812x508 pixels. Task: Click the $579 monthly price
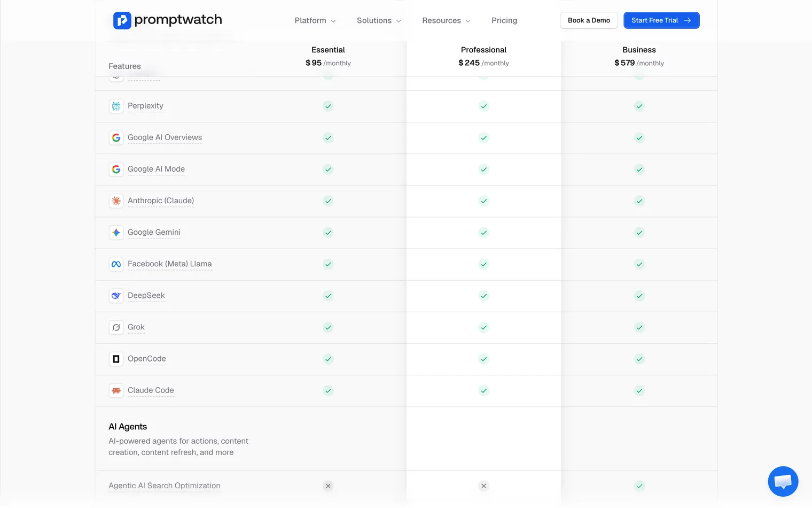(x=639, y=63)
